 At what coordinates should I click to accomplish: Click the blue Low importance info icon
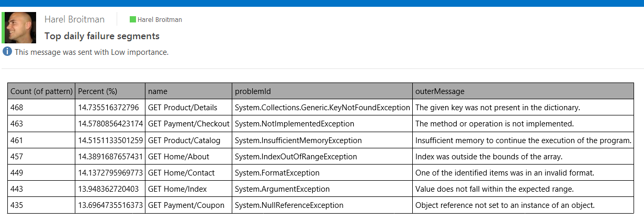coord(7,51)
